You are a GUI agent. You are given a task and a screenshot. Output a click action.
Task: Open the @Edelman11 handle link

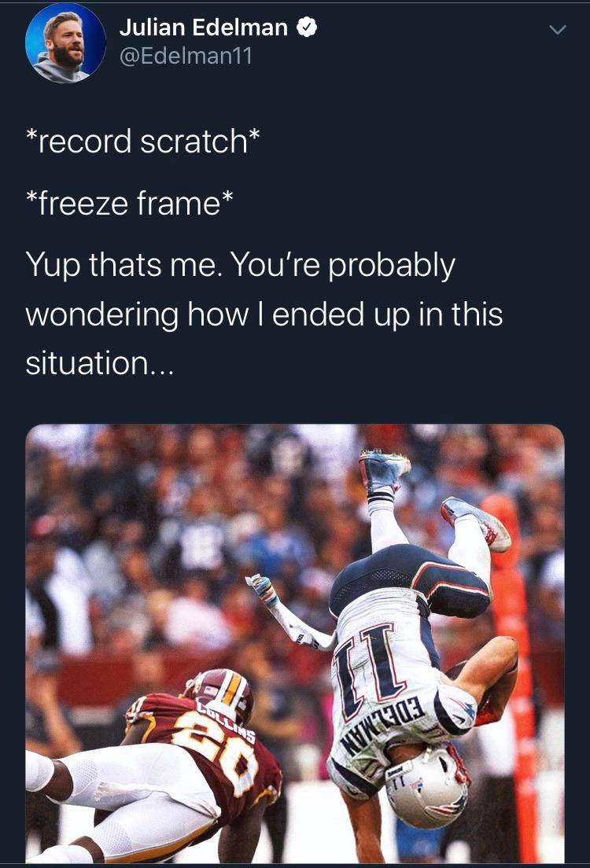point(186,56)
